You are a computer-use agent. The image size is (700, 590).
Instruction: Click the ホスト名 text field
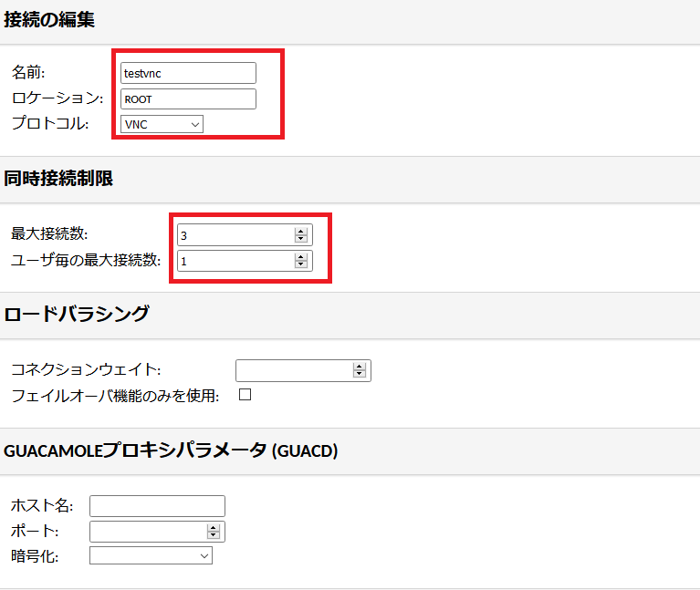pyautogui.click(x=157, y=506)
